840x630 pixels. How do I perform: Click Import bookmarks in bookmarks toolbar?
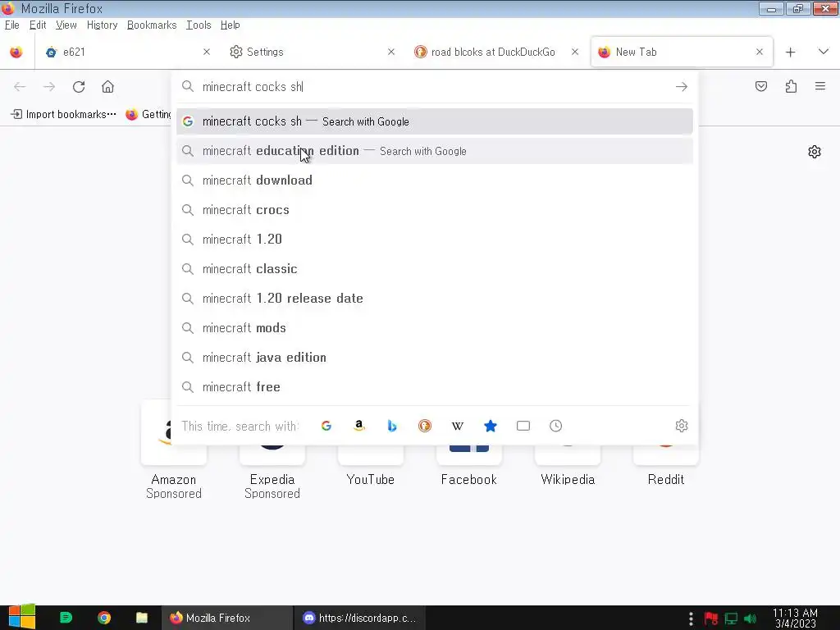63,114
